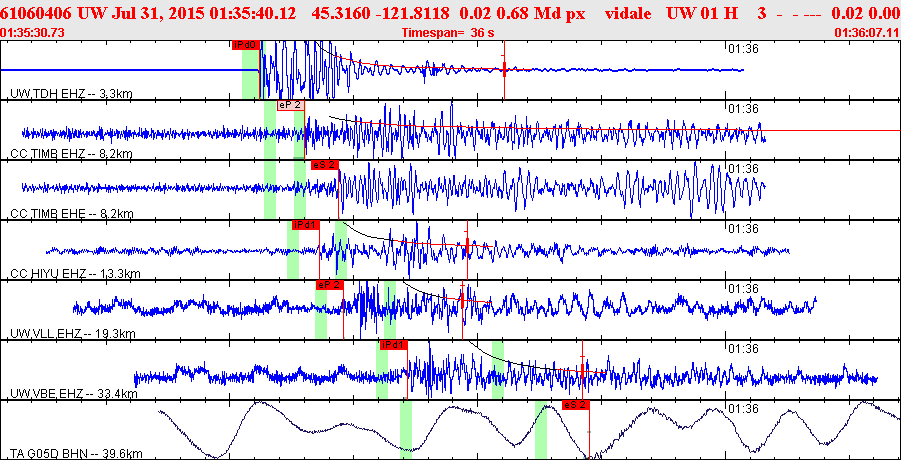
Task: Click the coda end marker on VLL trace
Action: point(462,299)
